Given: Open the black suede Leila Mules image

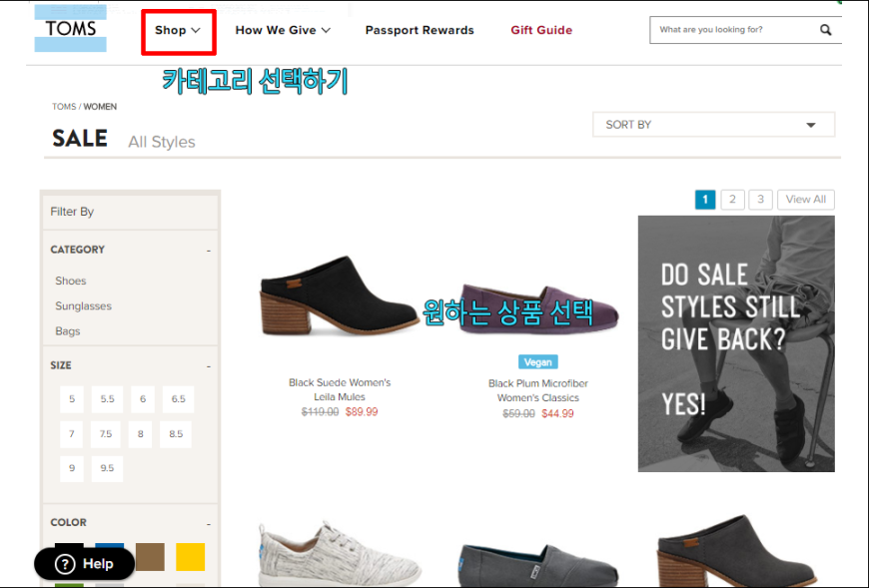Looking at the screenshot, I should point(338,295).
